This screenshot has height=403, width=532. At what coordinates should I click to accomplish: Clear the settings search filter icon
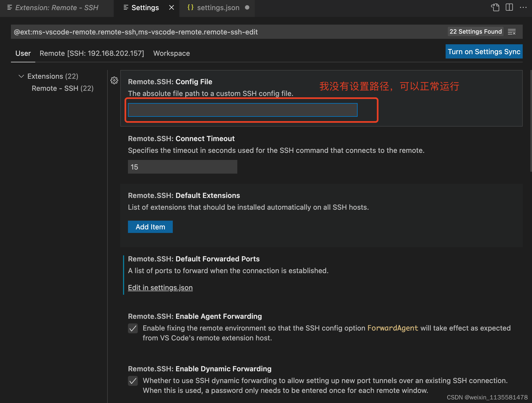tap(512, 32)
